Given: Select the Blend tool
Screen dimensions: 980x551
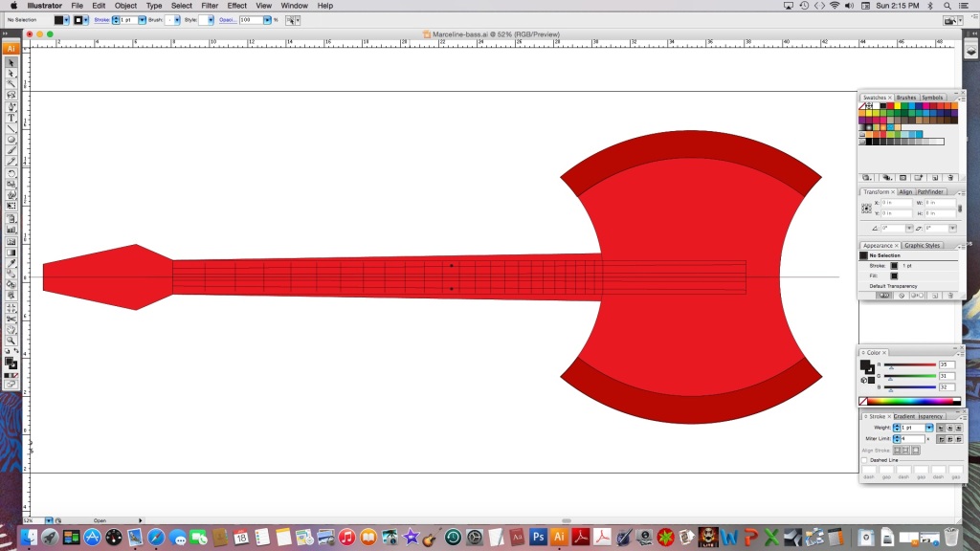Looking at the screenshot, I should 11,275.
